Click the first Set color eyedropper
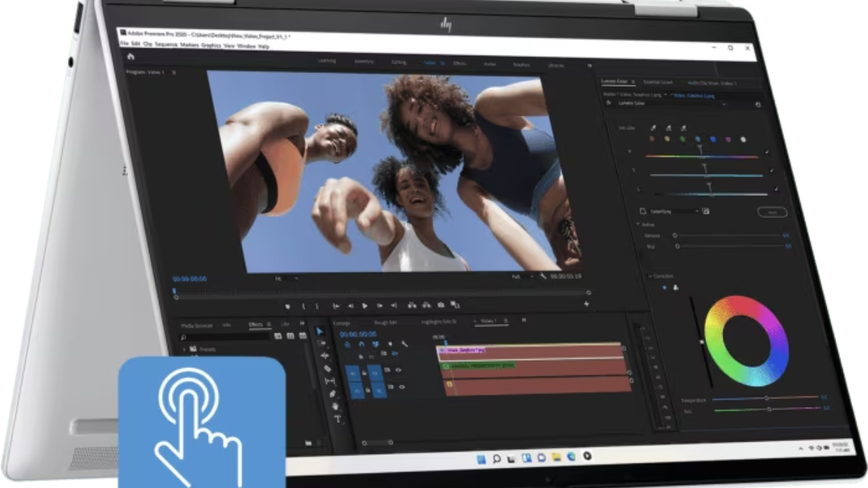This screenshot has height=488, width=868. point(653,127)
